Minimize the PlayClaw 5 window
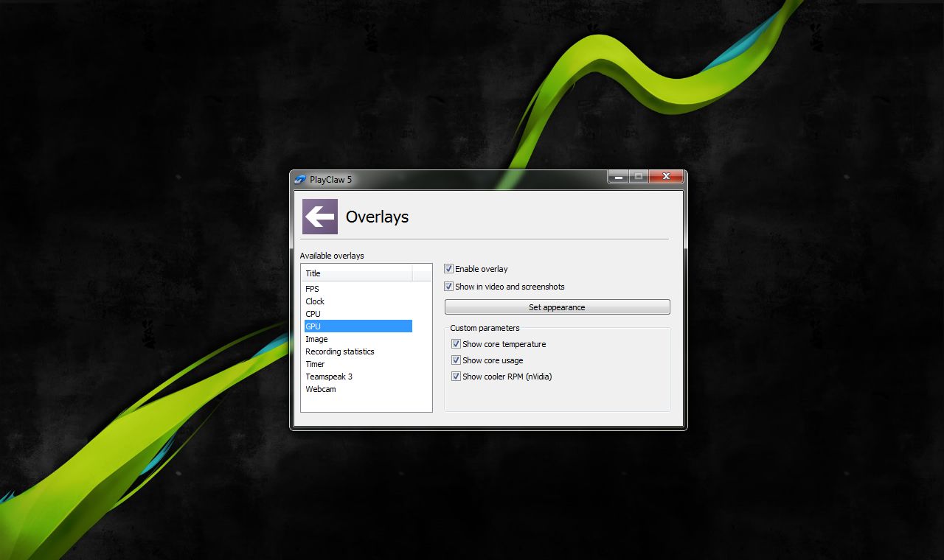Viewport: 944px width, 560px height. (618, 177)
